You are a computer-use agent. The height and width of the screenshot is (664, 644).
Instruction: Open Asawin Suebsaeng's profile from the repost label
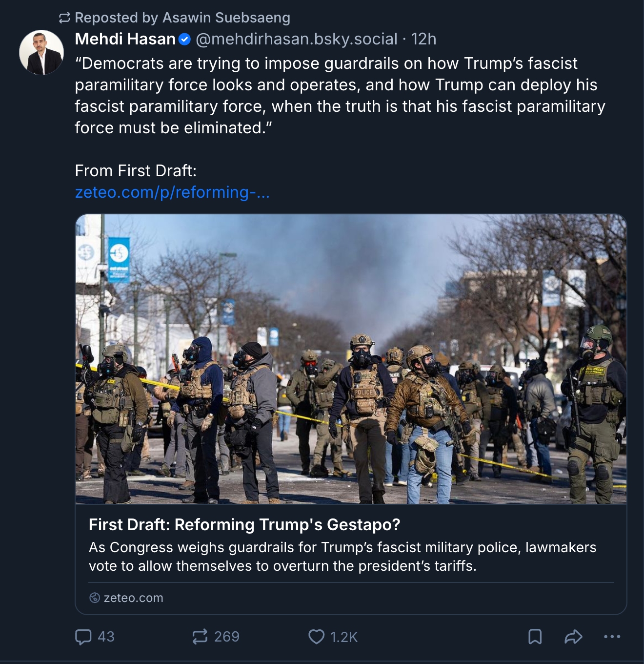(x=226, y=18)
